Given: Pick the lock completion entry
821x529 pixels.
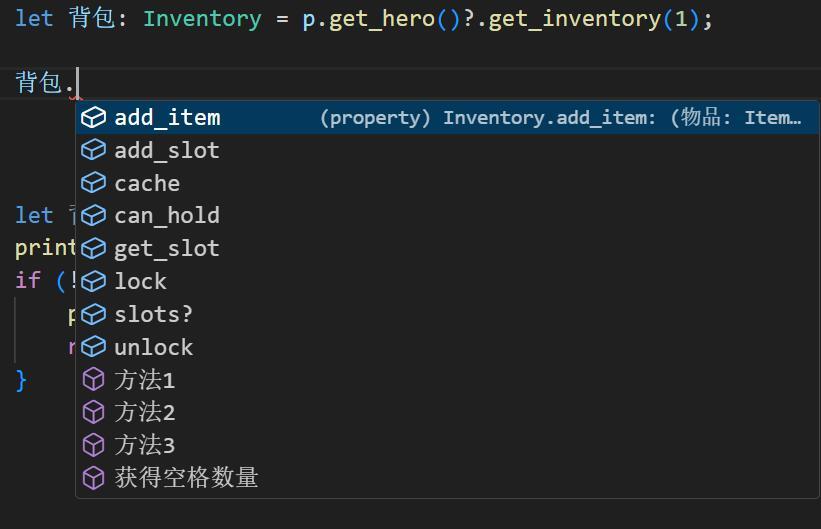Looking at the screenshot, I should point(140,282).
